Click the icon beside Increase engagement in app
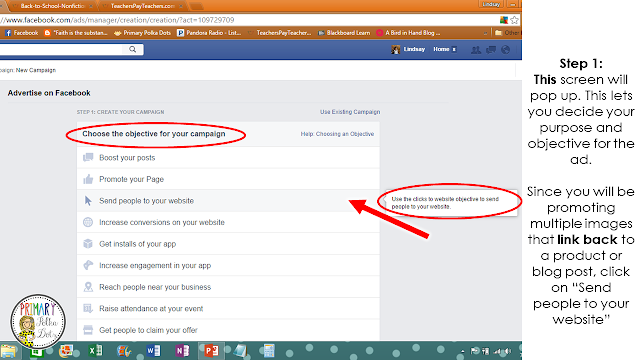640x360 pixels. pos(88,265)
